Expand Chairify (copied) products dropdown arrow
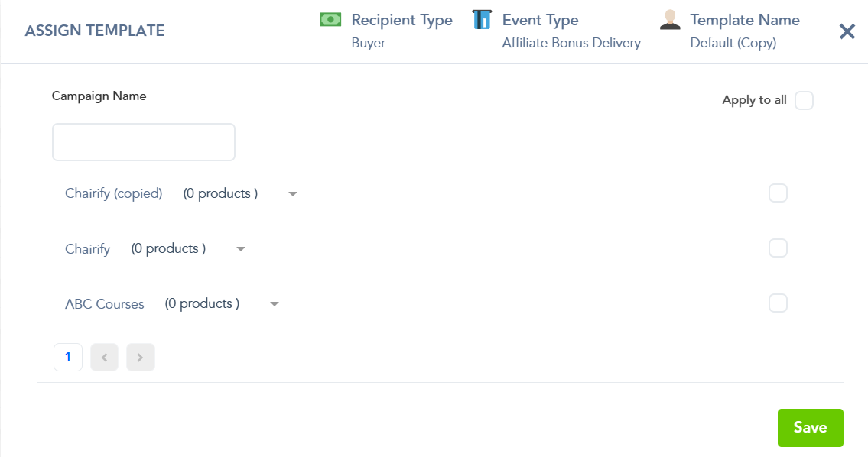The height and width of the screenshot is (457, 868). coord(292,194)
